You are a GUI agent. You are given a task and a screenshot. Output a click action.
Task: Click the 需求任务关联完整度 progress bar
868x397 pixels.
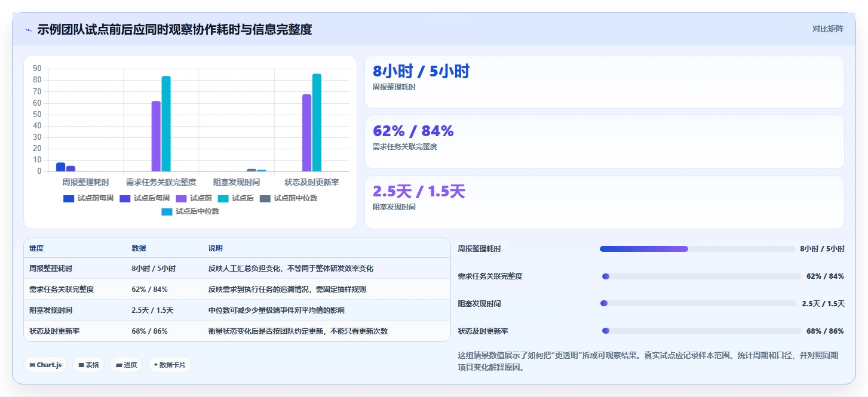pyautogui.click(x=702, y=276)
